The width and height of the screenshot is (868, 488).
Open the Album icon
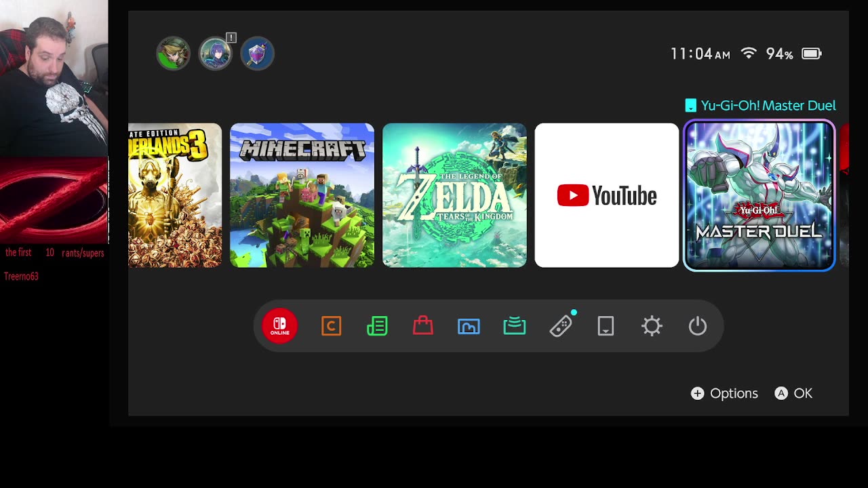[469, 327]
